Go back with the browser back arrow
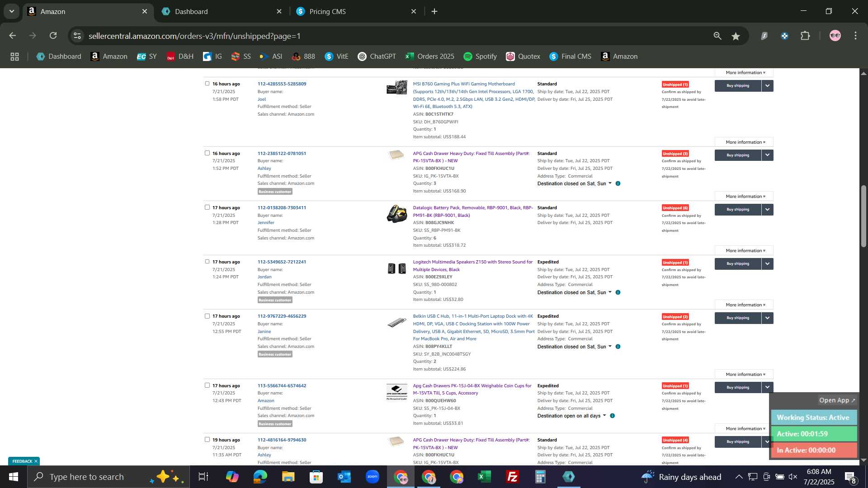The width and height of the screenshot is (868, 488). click(x=13, y=36)
